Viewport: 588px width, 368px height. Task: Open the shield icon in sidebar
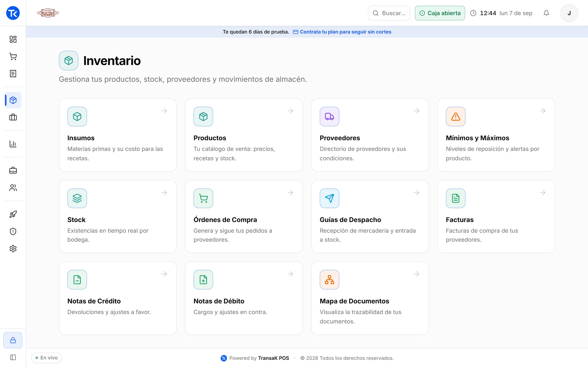13,231
